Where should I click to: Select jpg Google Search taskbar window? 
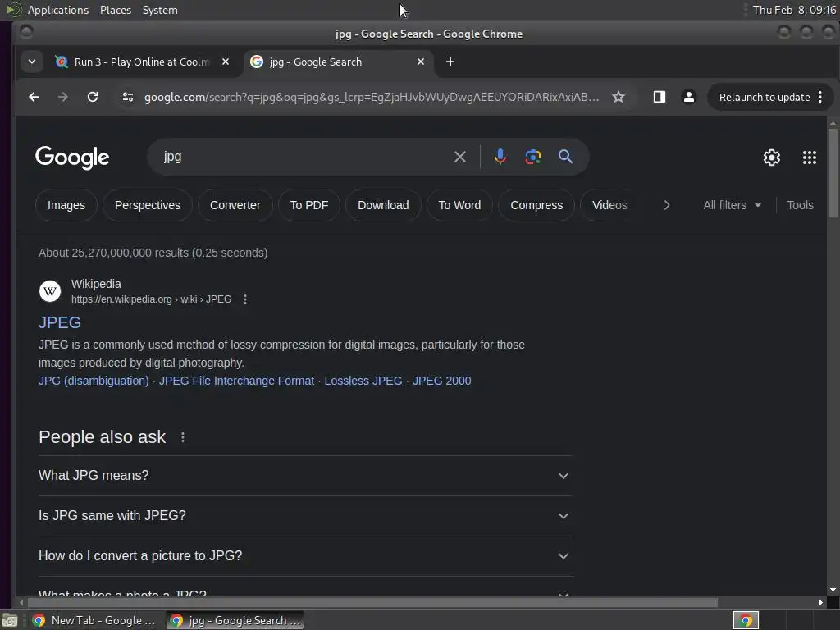pos(235,620)
